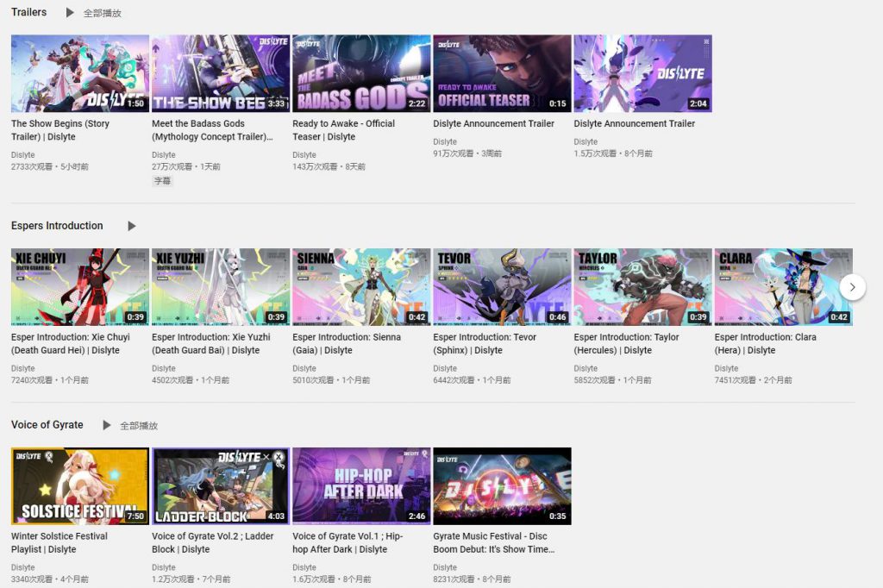
Task: Open the Sienna esper thumbnail
Action: click(x=361, y=287)
